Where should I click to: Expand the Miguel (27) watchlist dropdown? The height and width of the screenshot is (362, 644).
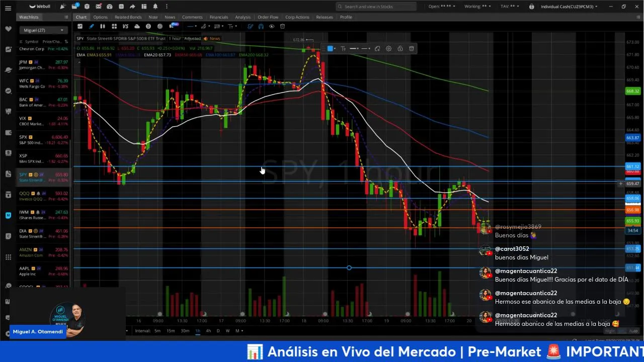pyautogui.click(x=42, y=30)
